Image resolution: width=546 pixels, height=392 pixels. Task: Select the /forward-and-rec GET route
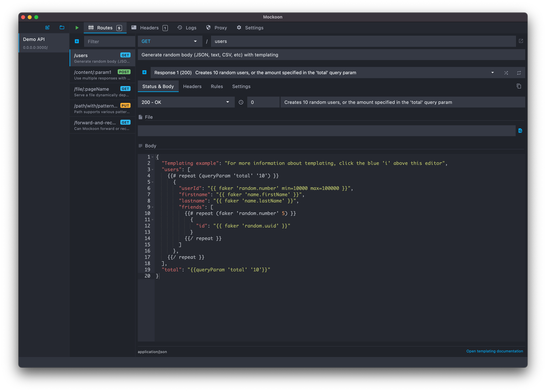[x=102, y=125]
